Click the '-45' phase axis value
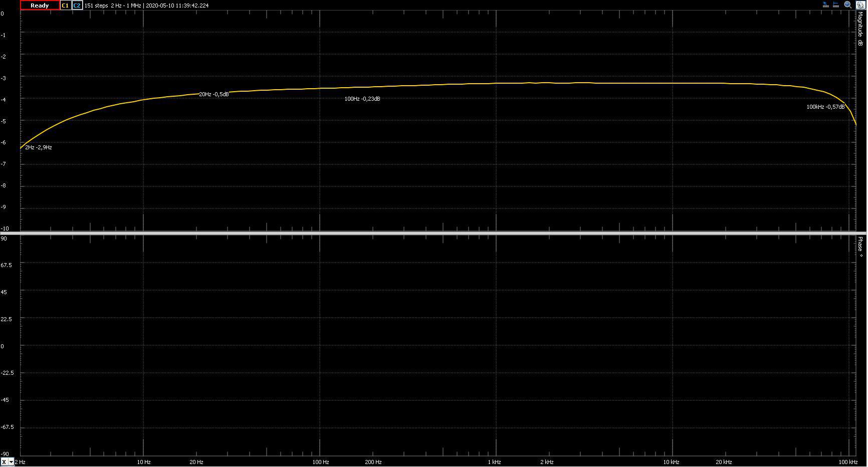 pyautogui.click(x=5, y=400)
